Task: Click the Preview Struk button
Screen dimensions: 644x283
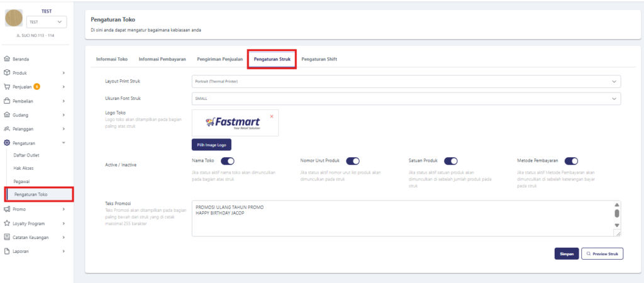Action: click(602, 253)
